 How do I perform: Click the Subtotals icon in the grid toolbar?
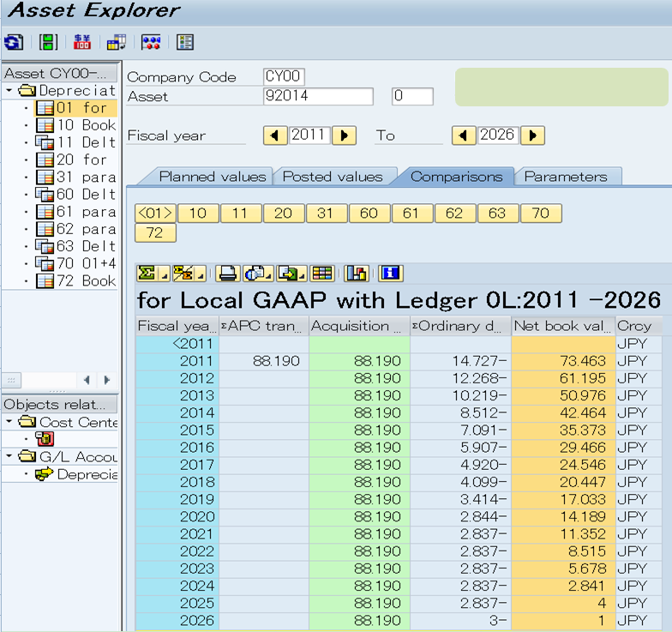pos(183,273)
